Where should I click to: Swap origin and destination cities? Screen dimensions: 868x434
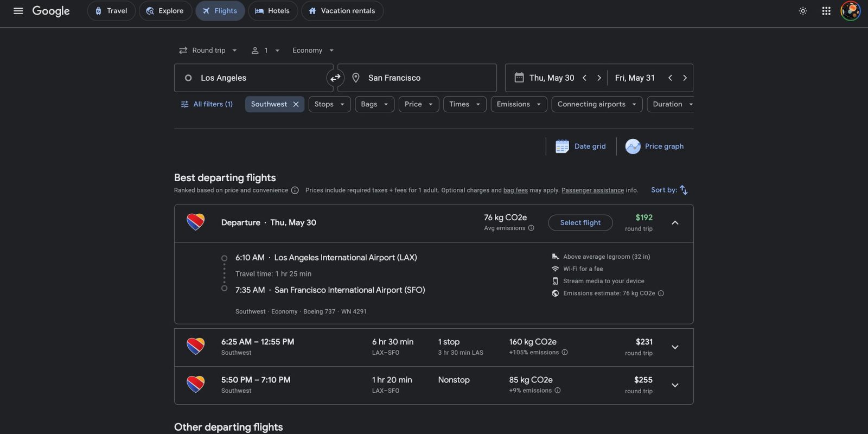click(335, 78)
